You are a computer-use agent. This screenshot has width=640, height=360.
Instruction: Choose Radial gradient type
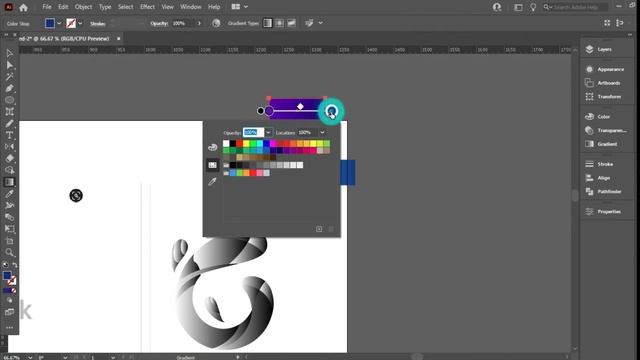tap(280, 23)
